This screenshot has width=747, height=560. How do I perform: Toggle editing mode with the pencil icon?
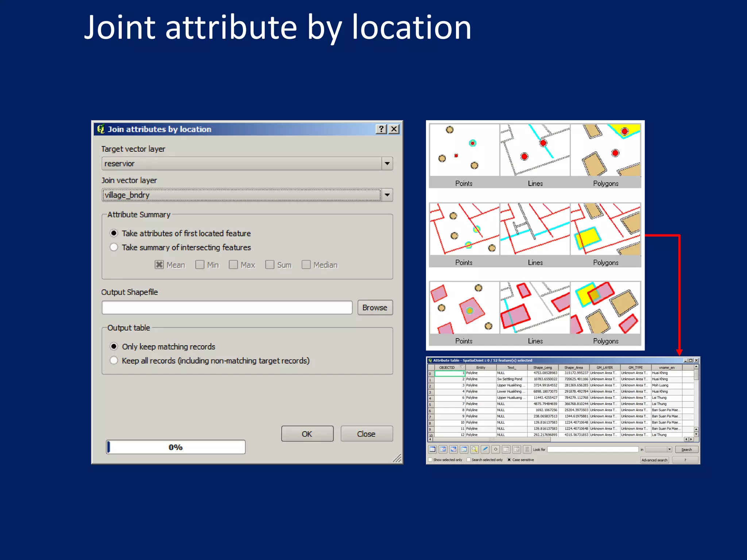(x=485, y=449)
